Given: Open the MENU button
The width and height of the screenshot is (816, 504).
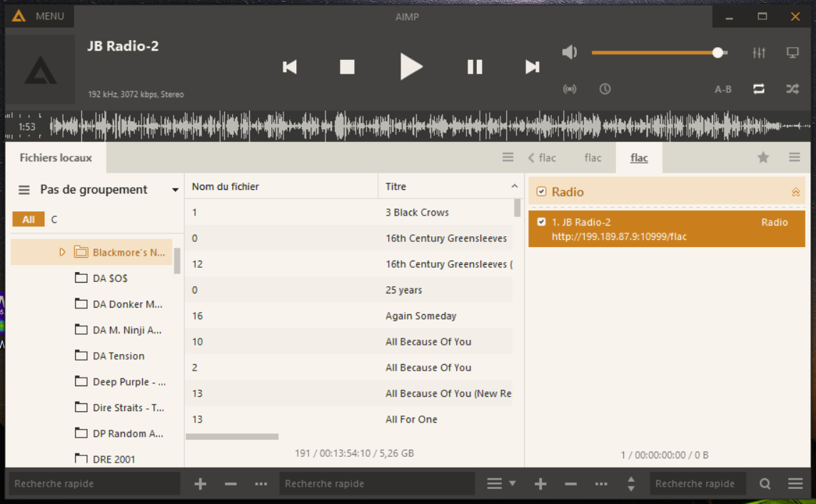Looking at the screenshot, I should click(40, 16).
